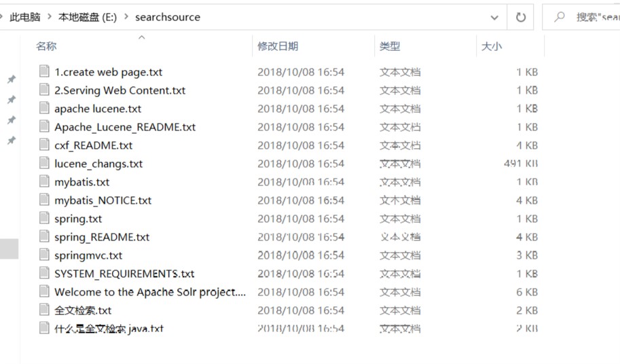Click the file icon of Apache_Lucene_README.txt

tap(44, 126)
